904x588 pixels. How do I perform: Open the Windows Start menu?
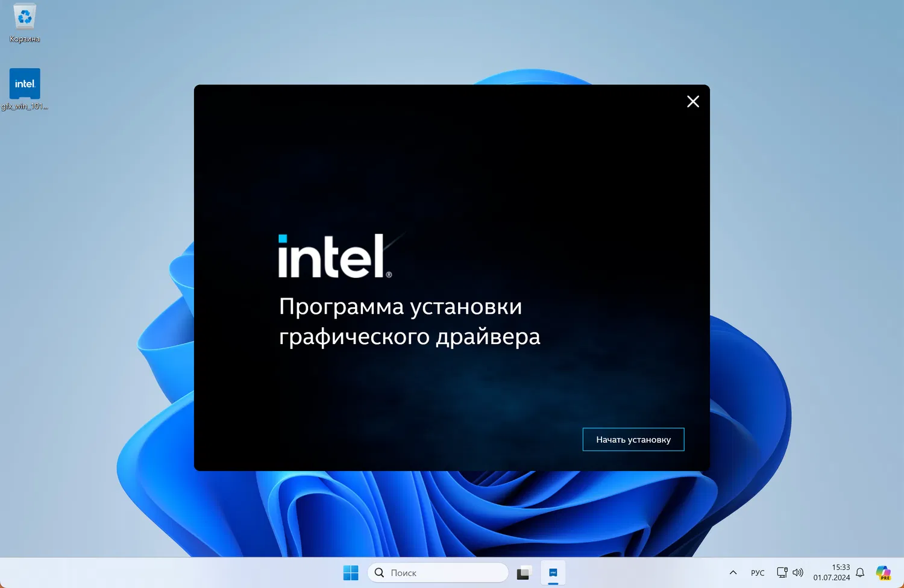(351, 572)
